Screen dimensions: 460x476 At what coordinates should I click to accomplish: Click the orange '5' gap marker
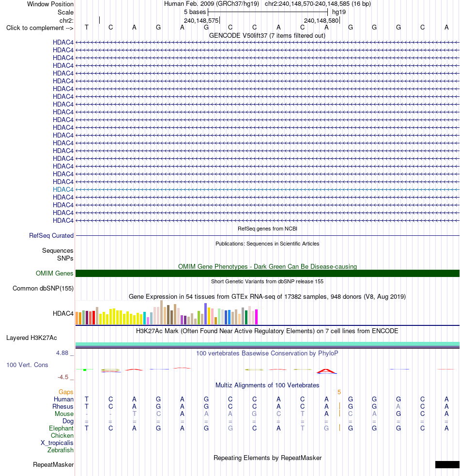pos(339,392)
